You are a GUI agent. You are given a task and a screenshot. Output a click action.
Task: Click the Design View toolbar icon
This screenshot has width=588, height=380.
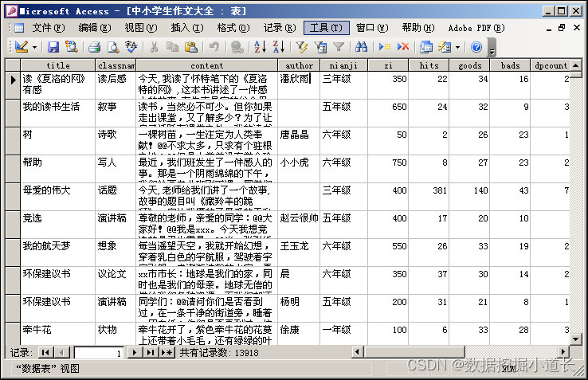(x=21, y=47)
